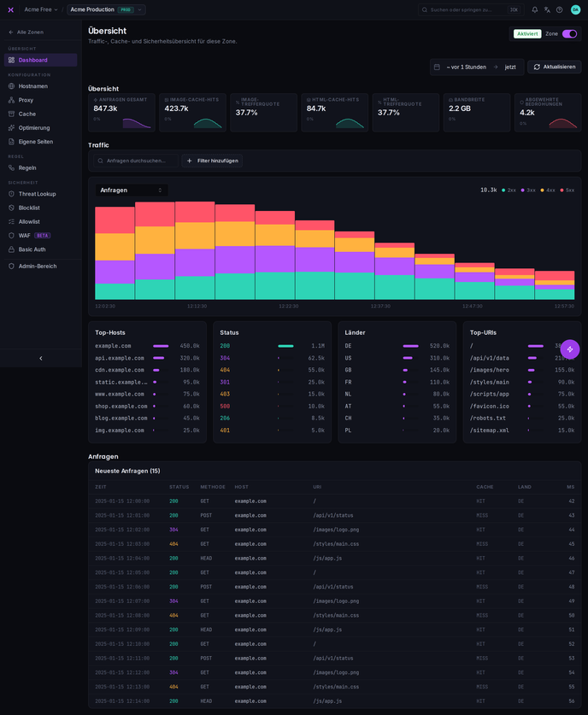Select request row at 2025-01-15 12:09:00

(334, 630)
